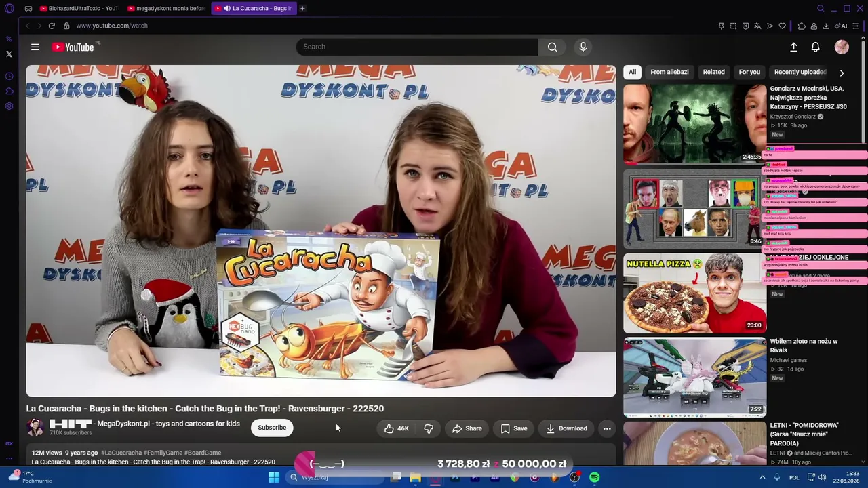Select the For you filter chip
The image size is (868, 488).
[749, 72]
